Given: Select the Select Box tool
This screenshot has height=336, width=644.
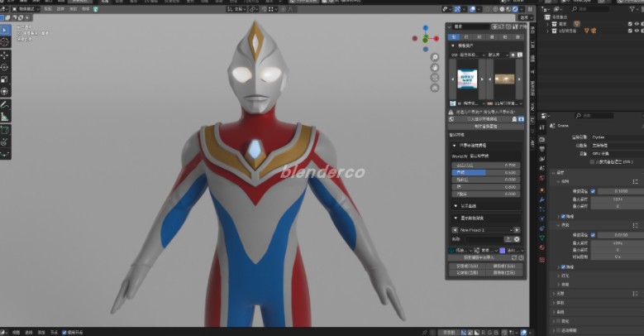Looking at the screenshot, I should 4,30.
